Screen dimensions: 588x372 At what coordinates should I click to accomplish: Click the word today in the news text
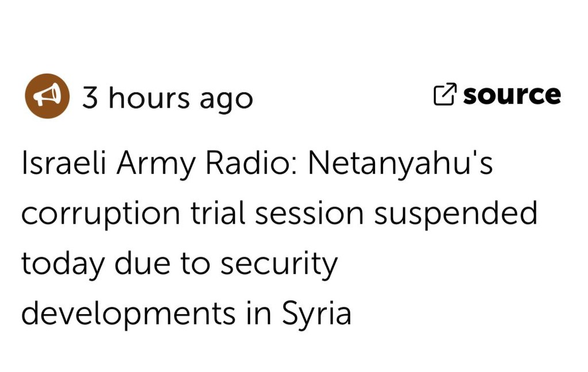click(63, 265)
